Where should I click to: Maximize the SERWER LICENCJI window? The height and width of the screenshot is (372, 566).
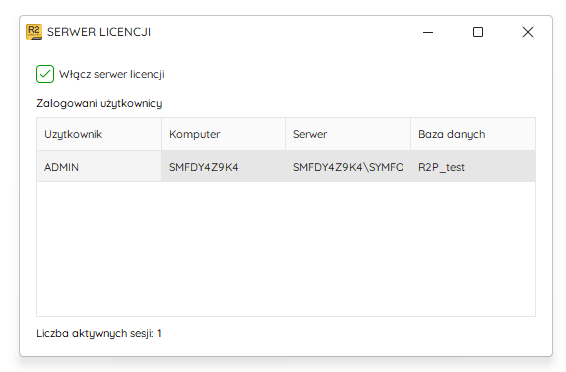click(x=478, y=32)
